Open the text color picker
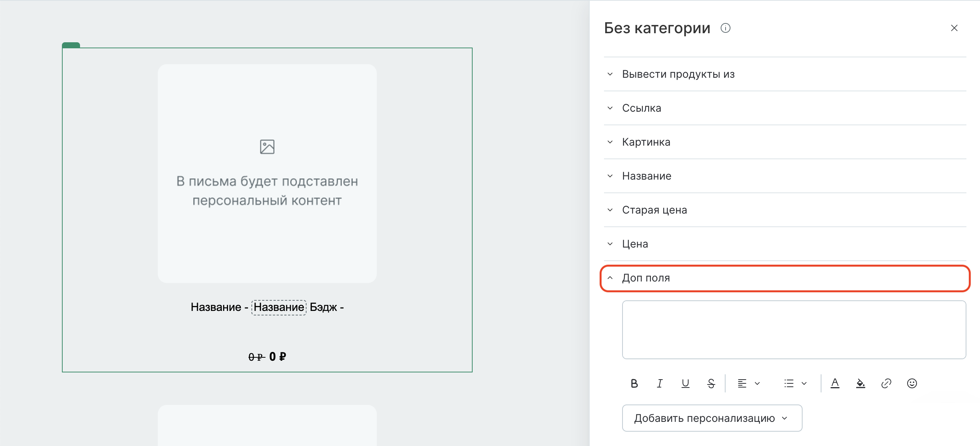980x446 pixels. pyautogui.click(x=835, y=383)
